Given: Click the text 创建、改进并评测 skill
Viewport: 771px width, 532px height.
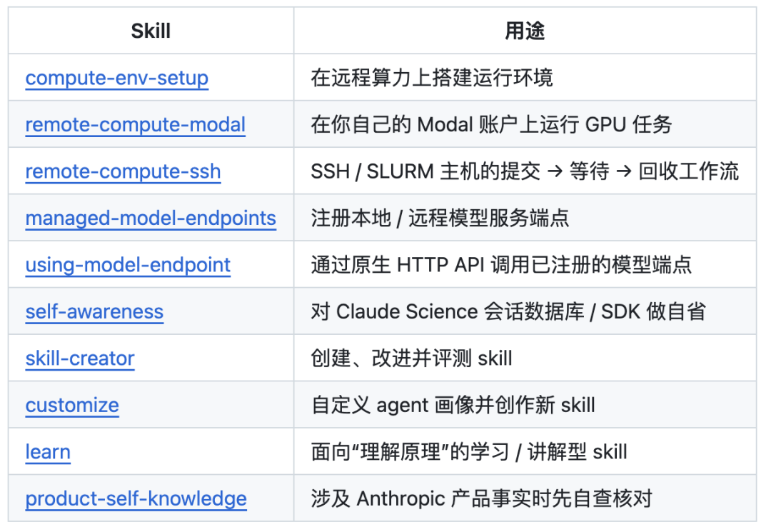Looking at the screenshot, I should [412, 358].
